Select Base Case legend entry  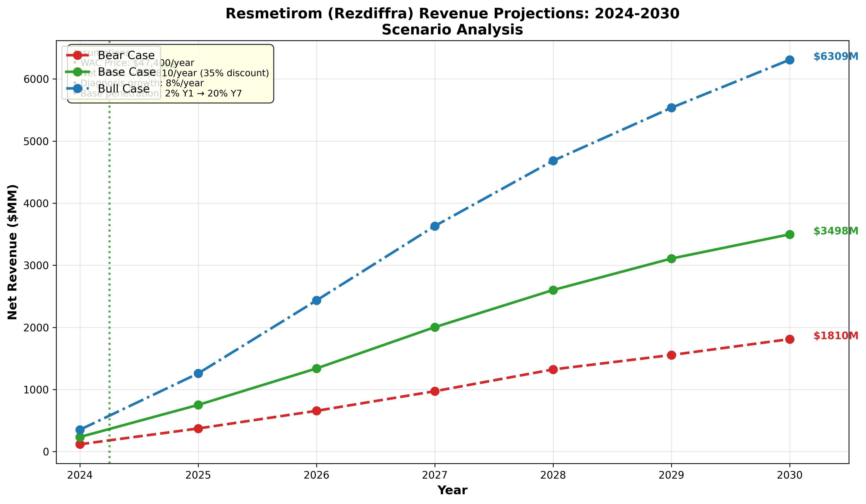point(111,72)
